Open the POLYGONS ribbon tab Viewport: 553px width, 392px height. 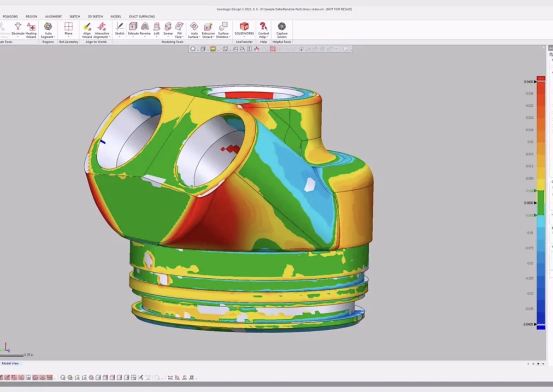[10, 17]
